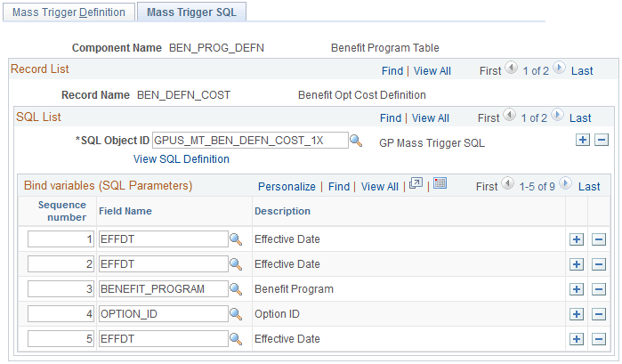Click sequence number field showing 4
622x364 pixels.
coord(61,314)
